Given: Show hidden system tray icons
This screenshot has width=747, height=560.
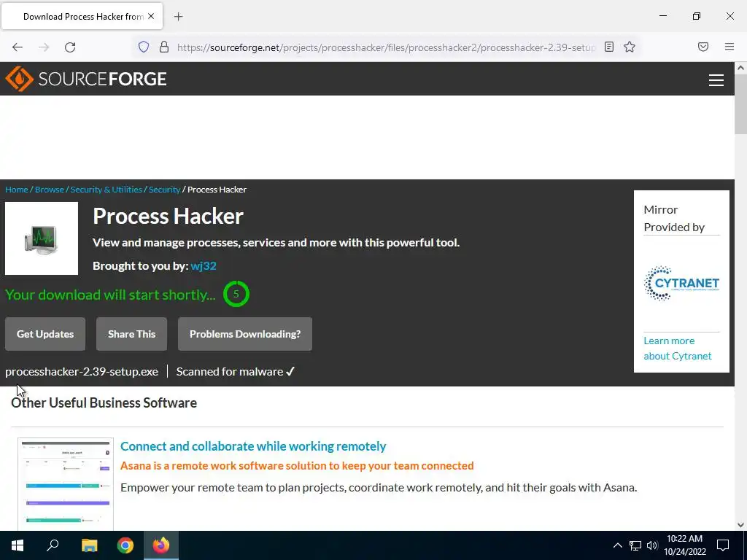Looking at the screenshot, I should 617,545.
